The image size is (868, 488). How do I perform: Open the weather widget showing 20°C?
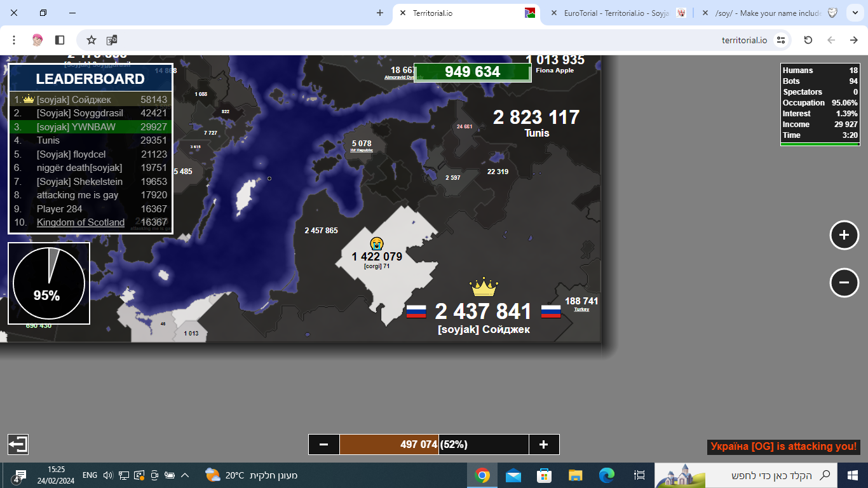pos(252,475)
